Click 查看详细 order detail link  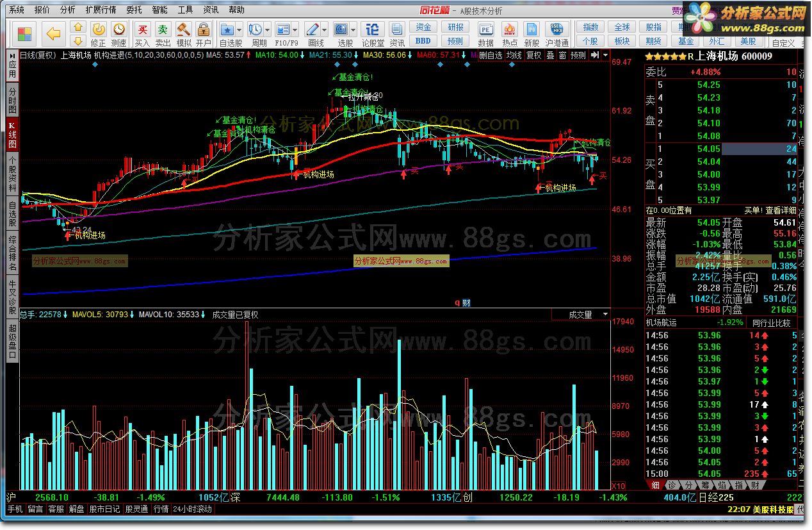[782, 210]
